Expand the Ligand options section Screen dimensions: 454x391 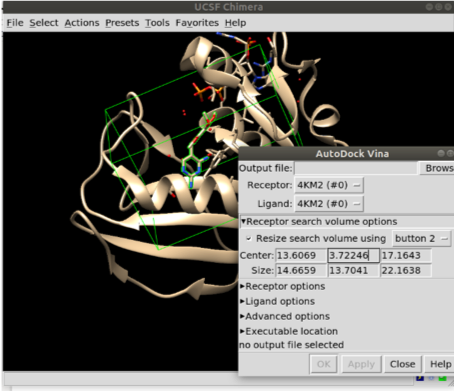point(277,301)
